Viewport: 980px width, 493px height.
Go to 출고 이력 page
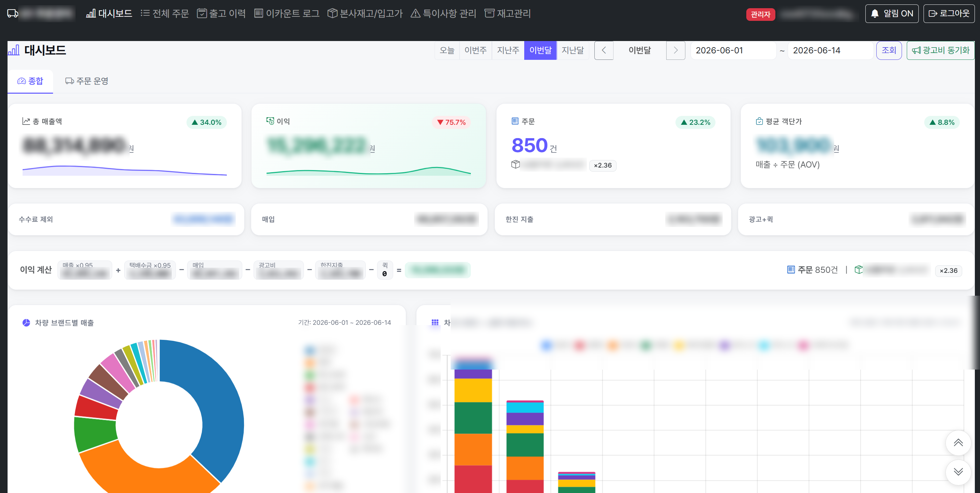[x=221, y=13]
